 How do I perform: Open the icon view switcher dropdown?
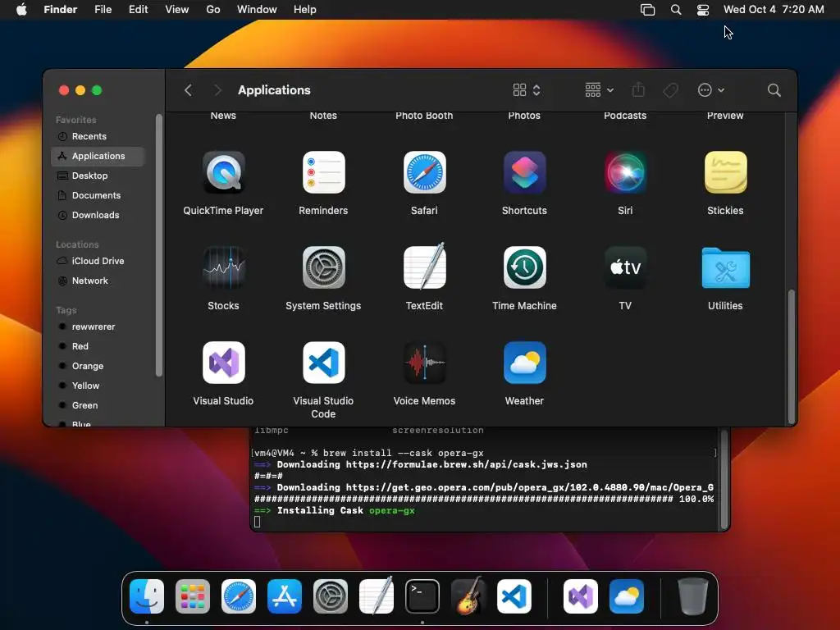(527, 90)
